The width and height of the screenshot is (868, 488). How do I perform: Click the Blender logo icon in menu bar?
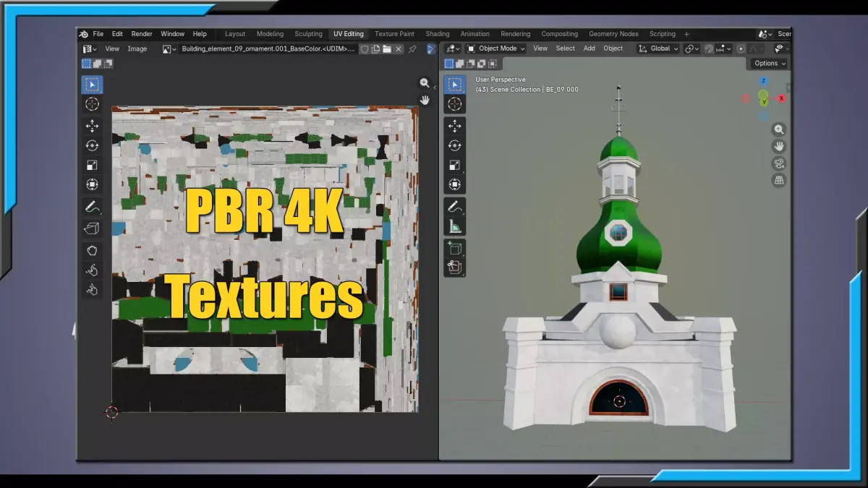click(x=84, y=34)
